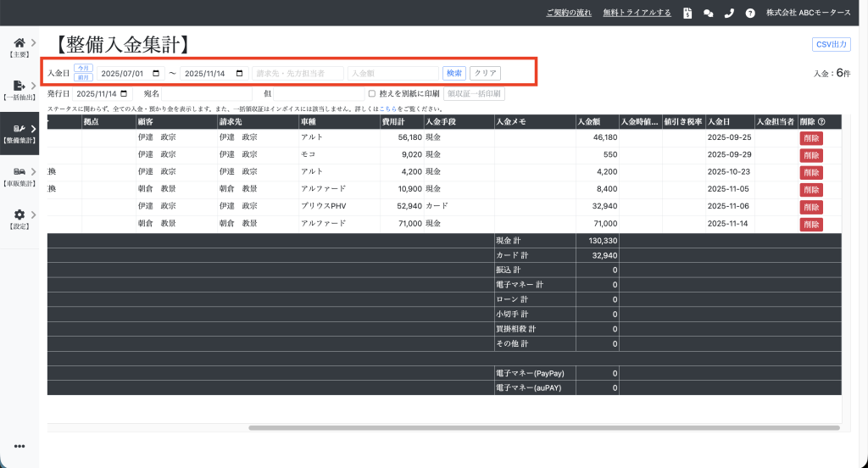Click the phone icon in top bar

[x=729, y=13]
